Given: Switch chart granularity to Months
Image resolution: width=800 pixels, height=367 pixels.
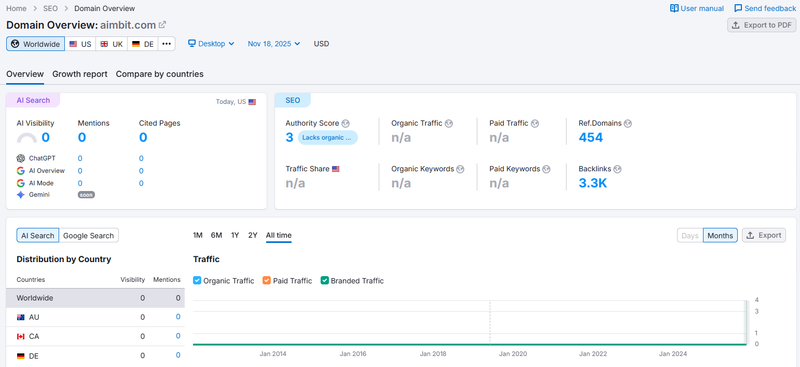Looking at the screenshot, I should tap(720, 235).
